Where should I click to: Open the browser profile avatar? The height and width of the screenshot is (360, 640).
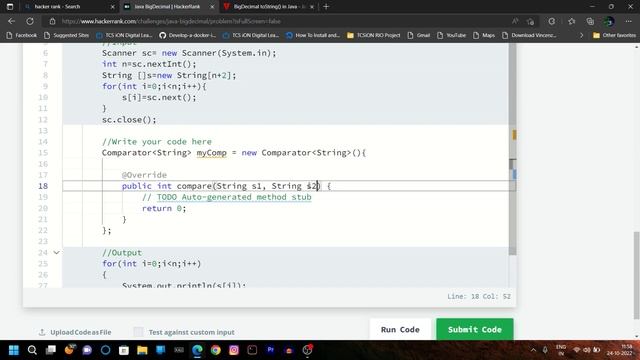609,21
